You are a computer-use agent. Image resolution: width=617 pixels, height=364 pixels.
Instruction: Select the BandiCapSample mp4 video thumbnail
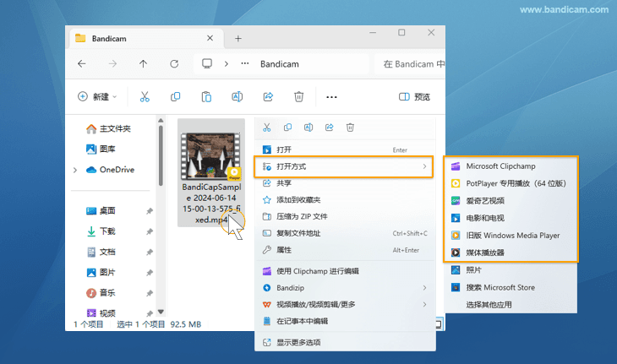211,156
